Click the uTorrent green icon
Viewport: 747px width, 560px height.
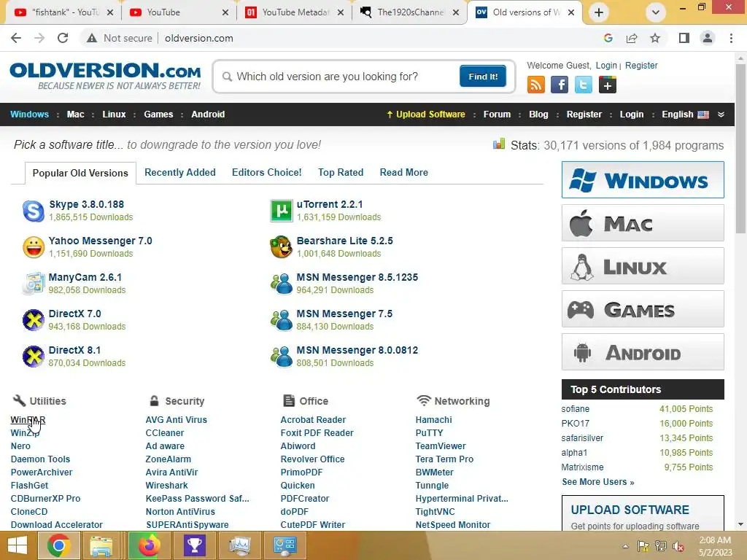click(x=282, y=211)
